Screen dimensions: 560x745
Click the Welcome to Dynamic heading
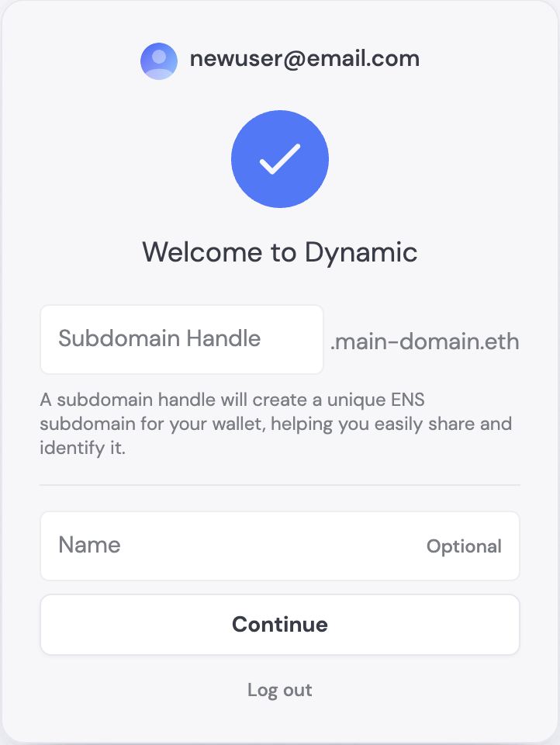click(280, 251)
